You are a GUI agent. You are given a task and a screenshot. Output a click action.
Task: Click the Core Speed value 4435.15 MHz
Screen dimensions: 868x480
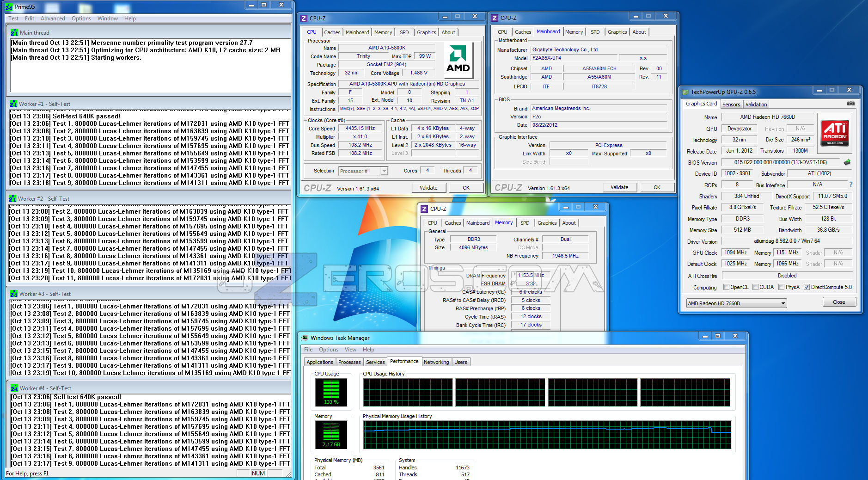coord(361,129)
